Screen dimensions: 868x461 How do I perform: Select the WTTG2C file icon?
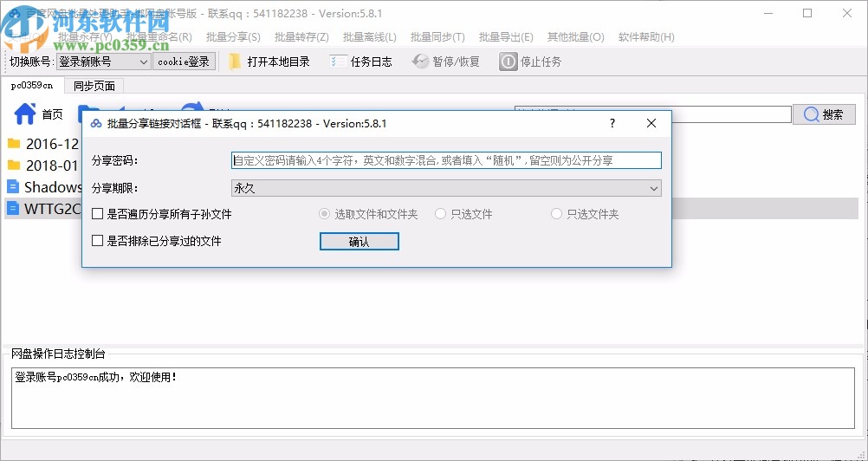(13, 208)
